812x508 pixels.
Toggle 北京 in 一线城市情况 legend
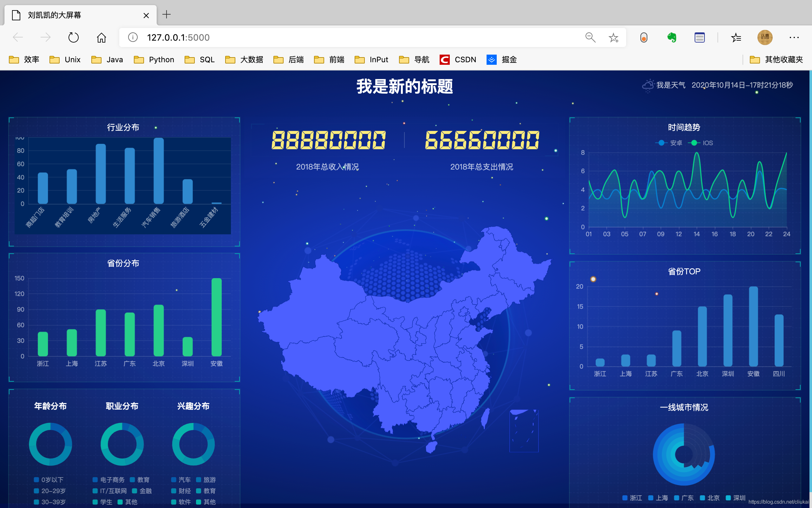710,498
